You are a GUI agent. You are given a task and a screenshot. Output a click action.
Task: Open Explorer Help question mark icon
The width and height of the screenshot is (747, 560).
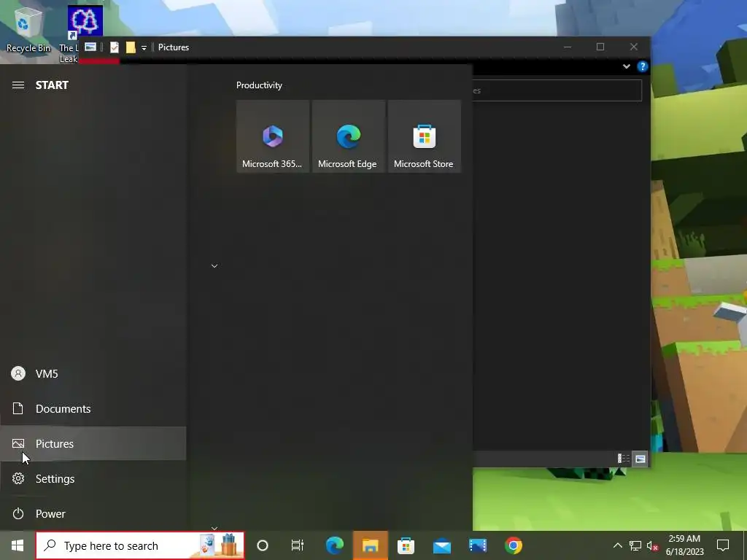coord(642,66)
